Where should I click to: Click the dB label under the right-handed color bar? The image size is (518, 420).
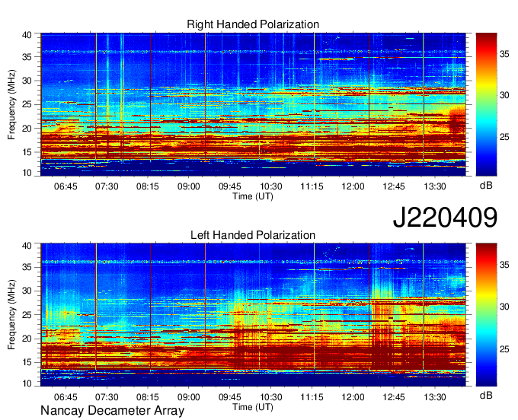[486, 185]
